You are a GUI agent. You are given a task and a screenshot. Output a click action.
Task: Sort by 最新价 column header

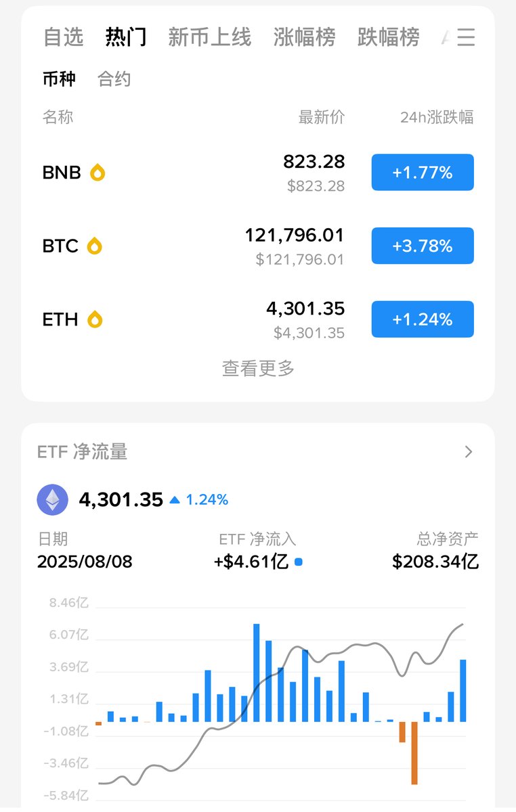[x=322, y=117]
